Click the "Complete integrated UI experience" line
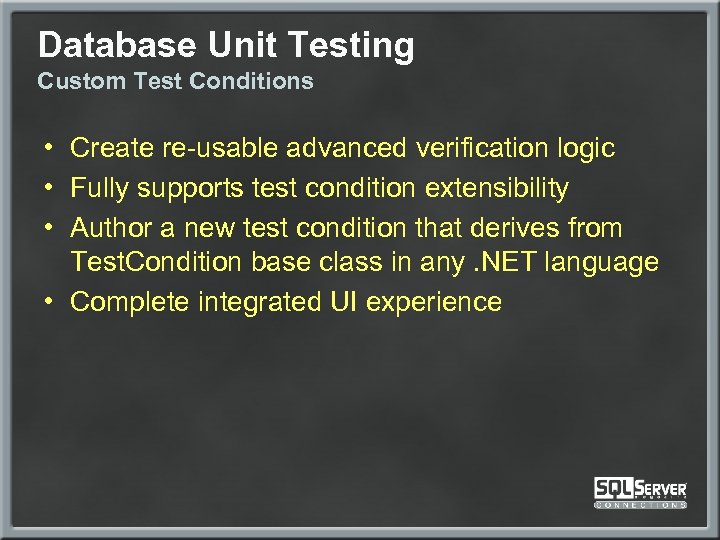Image resolution: width=720 pixels, height=540 pixels. pyautogui.click(x=286, y=302)
